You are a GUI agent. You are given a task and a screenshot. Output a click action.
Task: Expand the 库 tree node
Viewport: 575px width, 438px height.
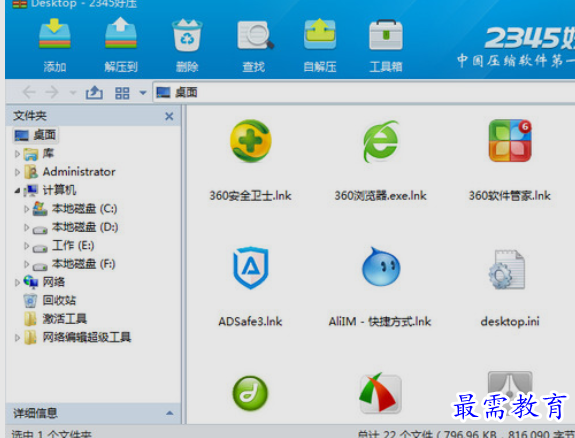[x=17, y=154]
